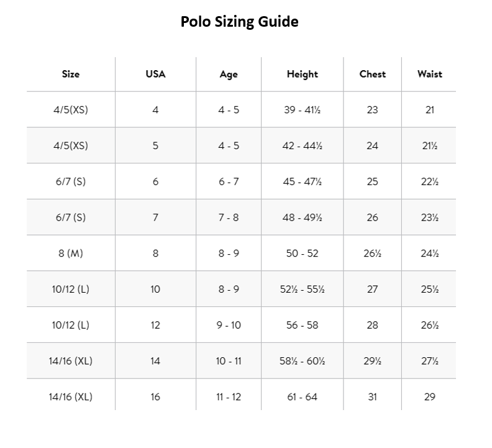Select the 45 - 47½ height cell
This screenshot has height=448, width=492.
tap(302, 182)
